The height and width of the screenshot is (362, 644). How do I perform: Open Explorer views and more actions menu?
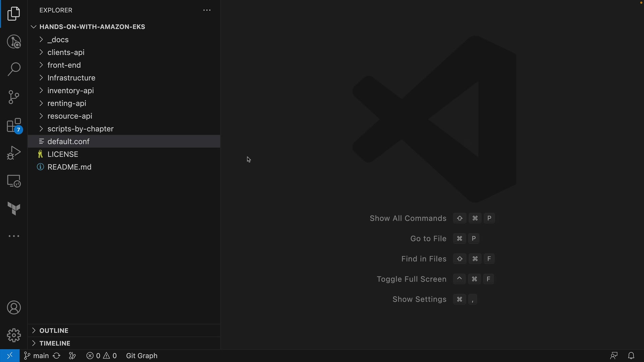[x=207, y=10]
